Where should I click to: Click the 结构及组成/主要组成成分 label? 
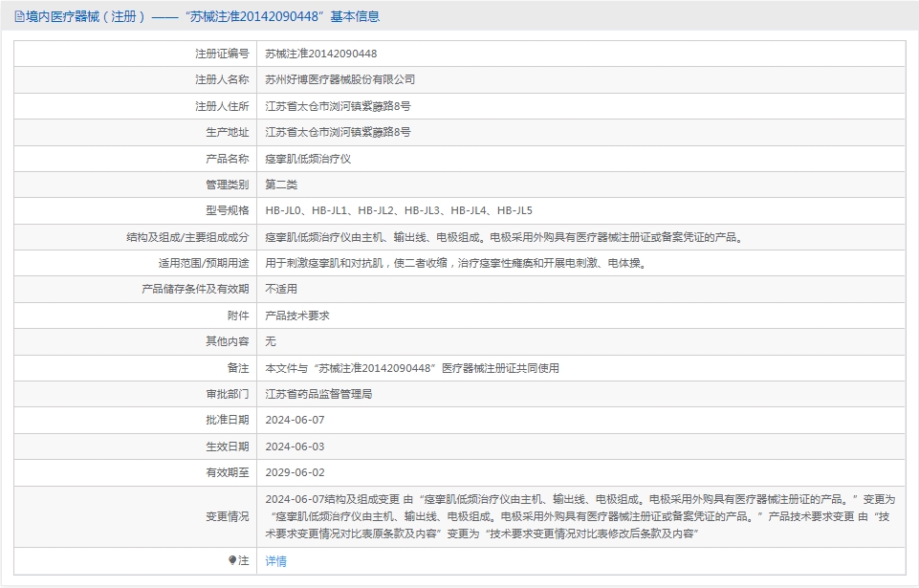coord(187,237)
